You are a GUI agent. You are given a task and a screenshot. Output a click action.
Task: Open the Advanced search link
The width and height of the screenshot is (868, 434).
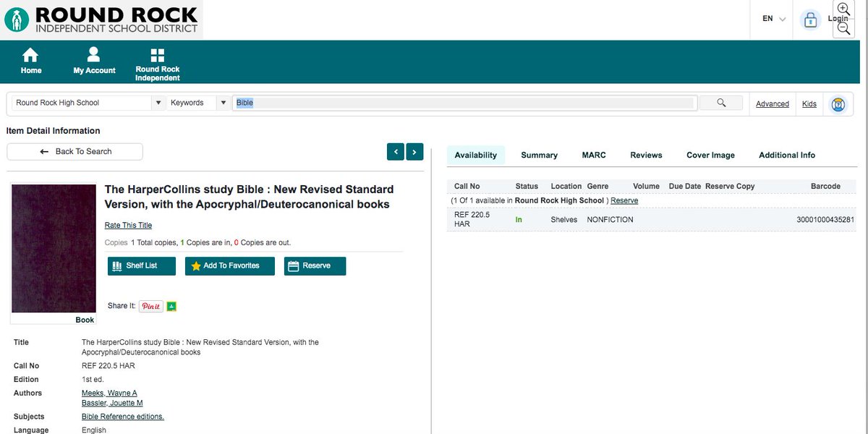click(x=772, y=104)
